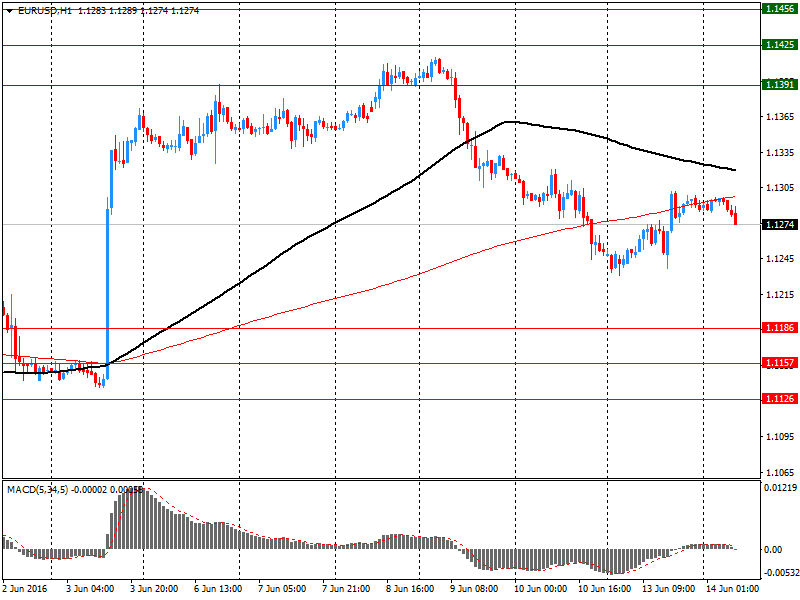The width and height of the screenshot is (800, 600).
Task: Click the 1.1365 price scale value
Action: pos(780,117)
